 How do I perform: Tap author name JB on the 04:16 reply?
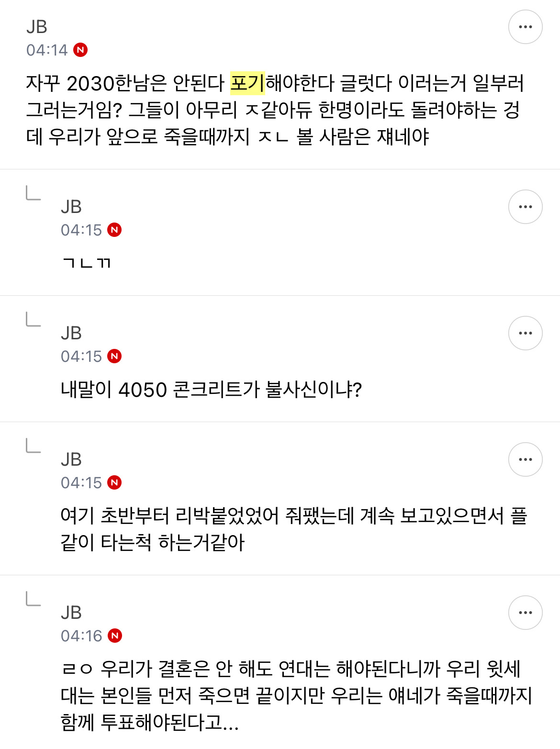71,613
